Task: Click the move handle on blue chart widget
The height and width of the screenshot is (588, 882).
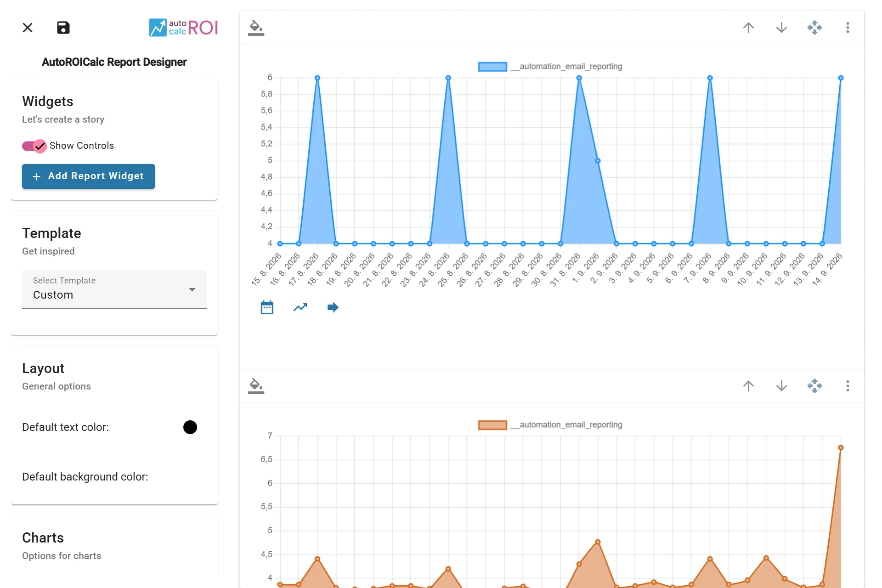Action: coord(814,28)
